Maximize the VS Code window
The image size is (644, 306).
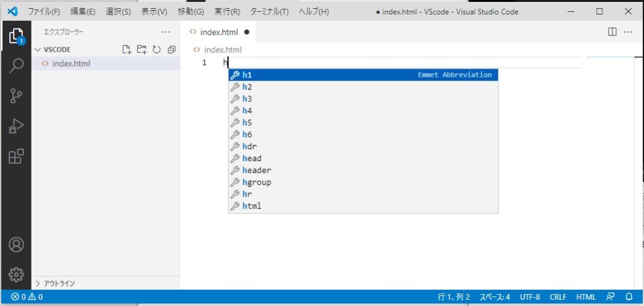(x=599, y=12)
